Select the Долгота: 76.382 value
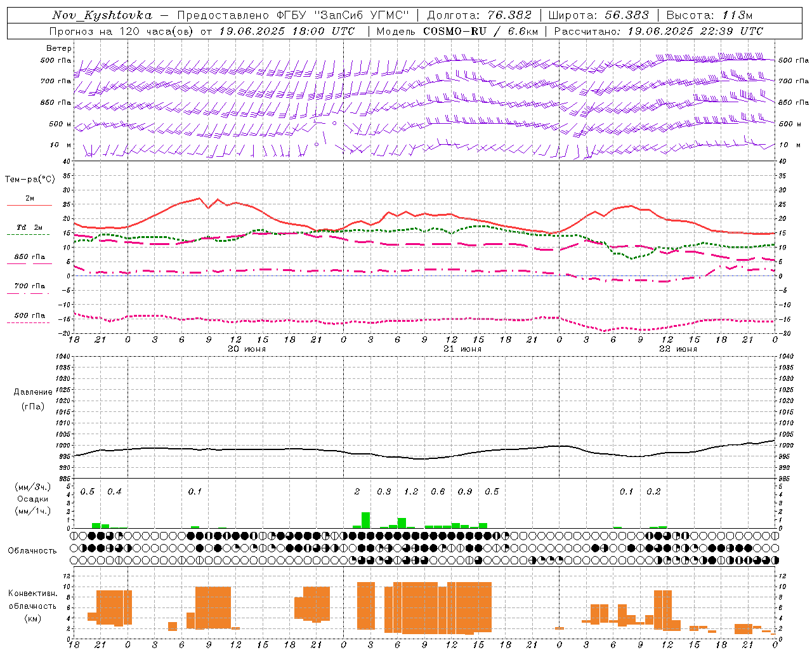Screen dimensions: 812x650 coord(481,15)
